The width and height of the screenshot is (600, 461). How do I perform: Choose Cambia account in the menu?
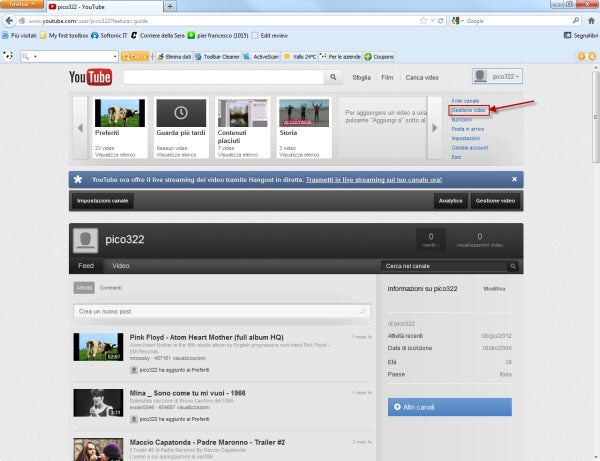pos(470,148)
